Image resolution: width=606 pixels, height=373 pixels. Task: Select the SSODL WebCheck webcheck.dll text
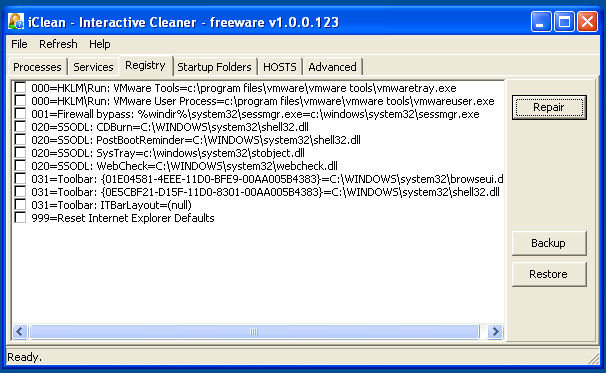point(184,166)
